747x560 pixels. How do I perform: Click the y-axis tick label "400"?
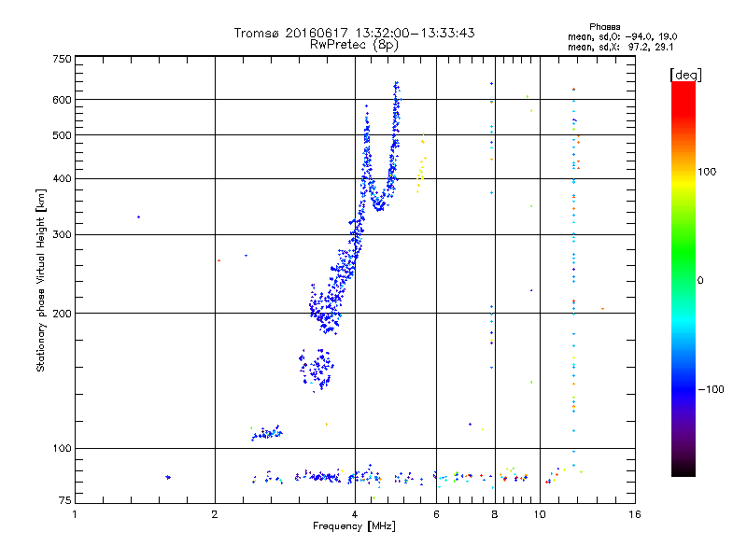(x=62, y=179)
